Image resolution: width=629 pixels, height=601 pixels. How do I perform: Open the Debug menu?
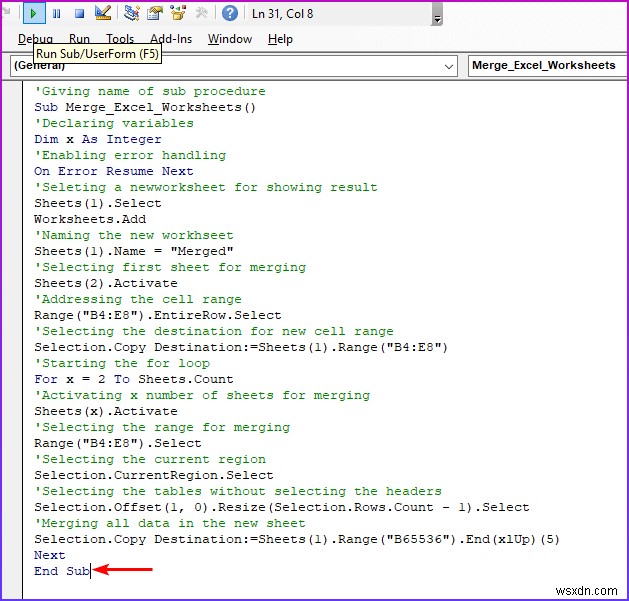(x=35, y=39)
